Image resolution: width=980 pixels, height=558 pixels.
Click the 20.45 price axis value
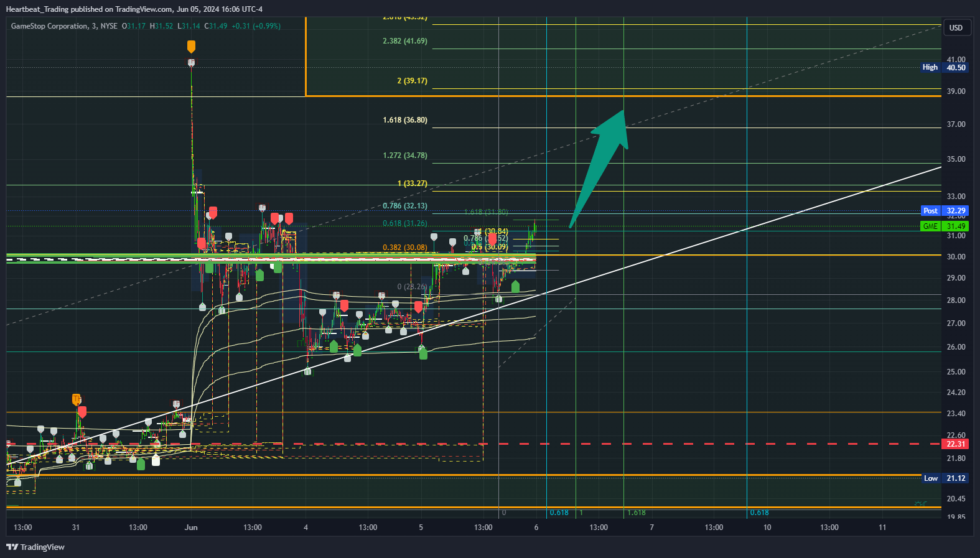956,499
